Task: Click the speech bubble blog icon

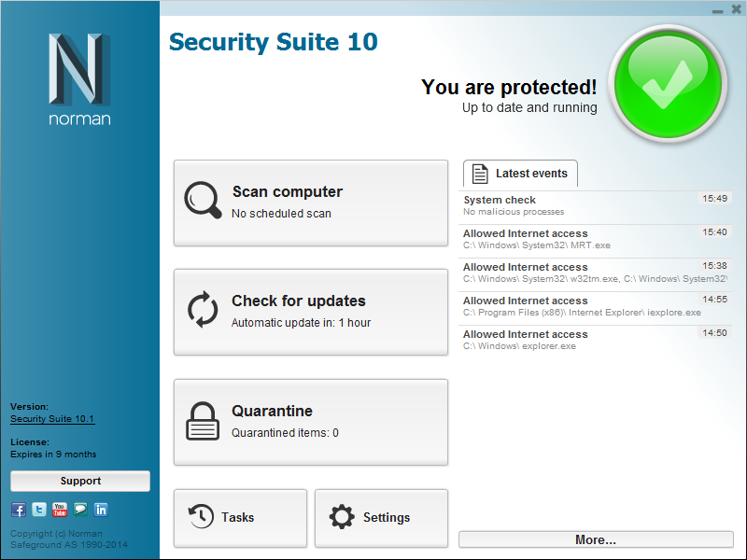Action: [x=80, y=510]
